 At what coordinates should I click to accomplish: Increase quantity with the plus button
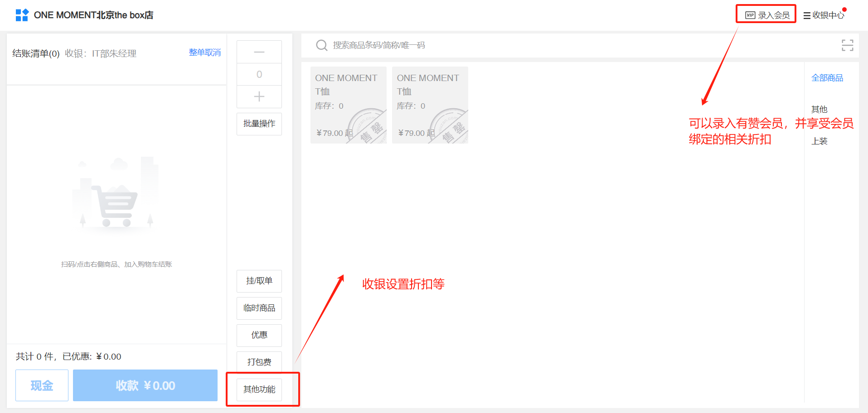259,96
